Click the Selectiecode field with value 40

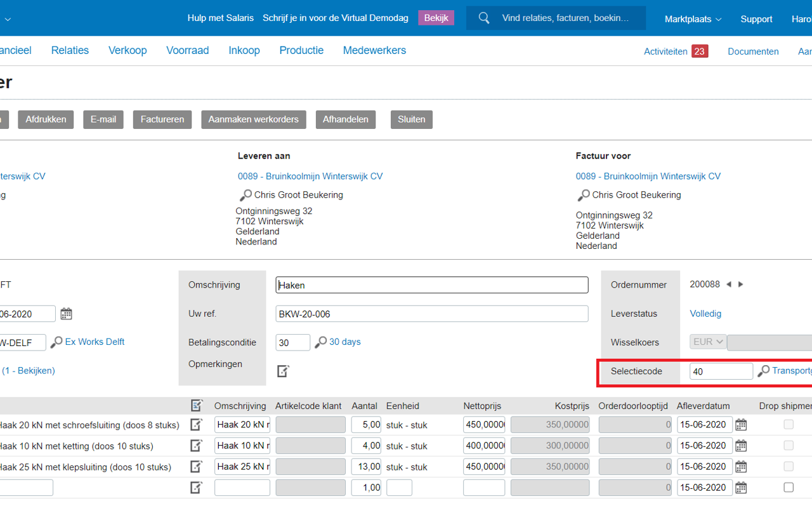(721, 371)
